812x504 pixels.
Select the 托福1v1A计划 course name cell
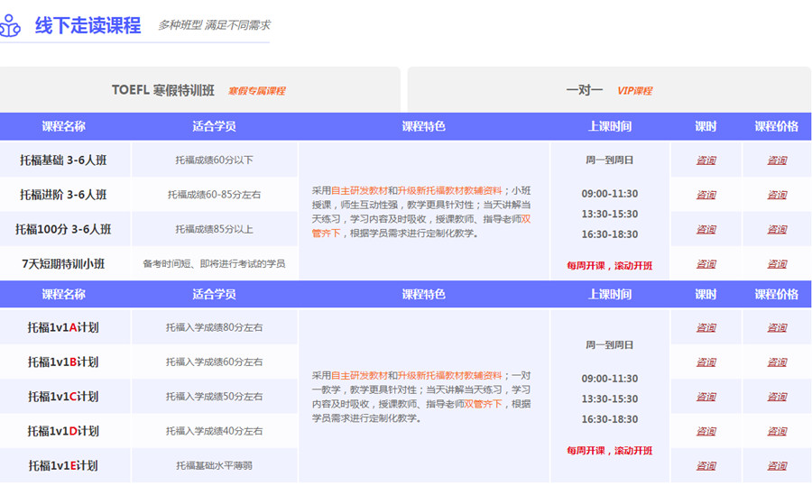pyautogui.click(x=63, y=328)
